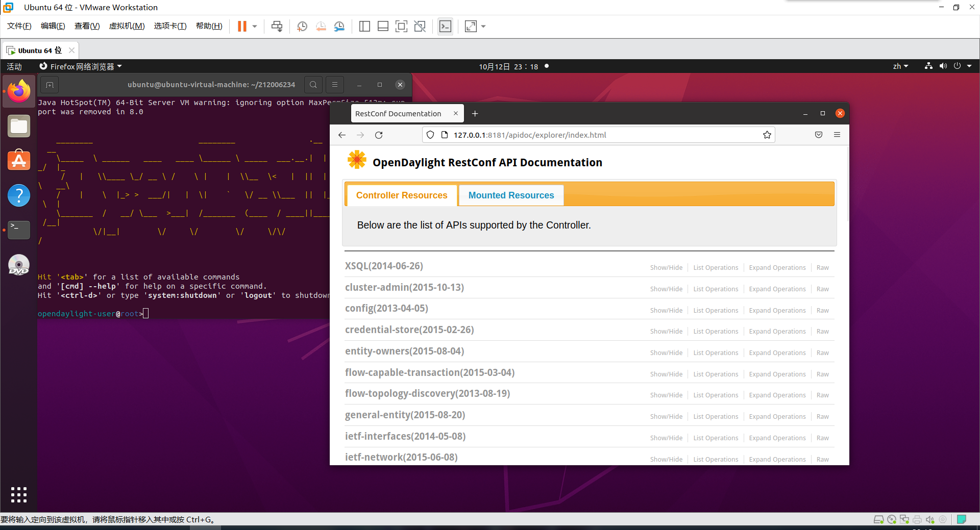980x530 pixels.
Task: Toggle the thumbnail bar icon
Action: (x=383, y=27)
